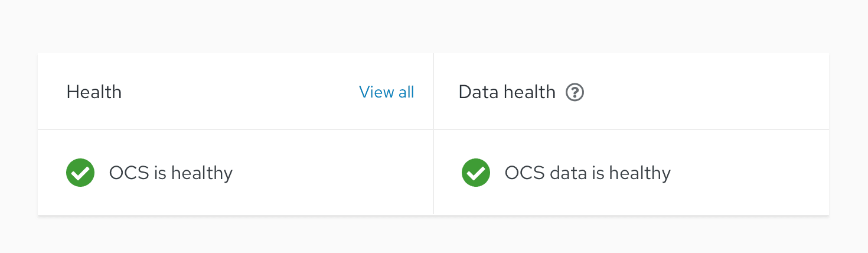Click the OCS health success status icon
The image size is (868, 253).
(x=80, y=173)
